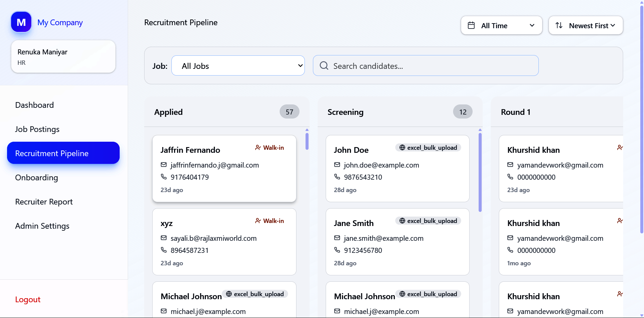Click the Logout link

coord(28,300)
